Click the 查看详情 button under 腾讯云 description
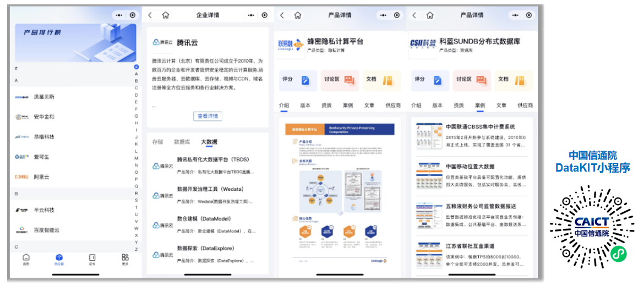 click(x=208, y=116)
